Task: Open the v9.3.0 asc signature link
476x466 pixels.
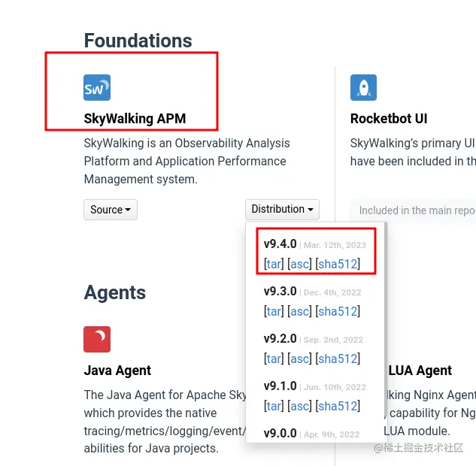Action: tap(299, 311)
